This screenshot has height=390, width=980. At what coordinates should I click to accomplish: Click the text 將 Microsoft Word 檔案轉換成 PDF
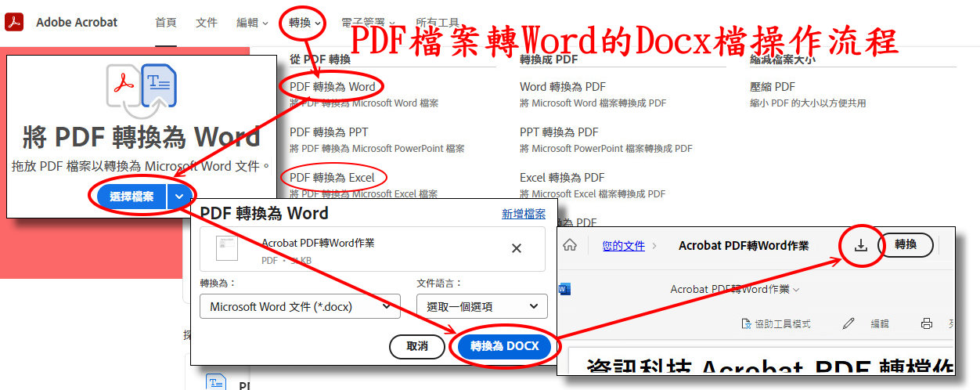tap(593, 103)
